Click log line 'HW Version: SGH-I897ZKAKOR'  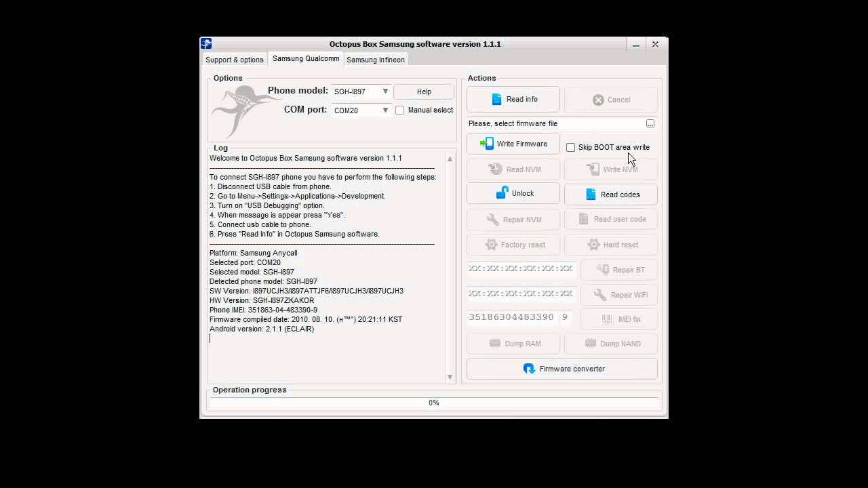pyautogui.click(x=262, y=300)
